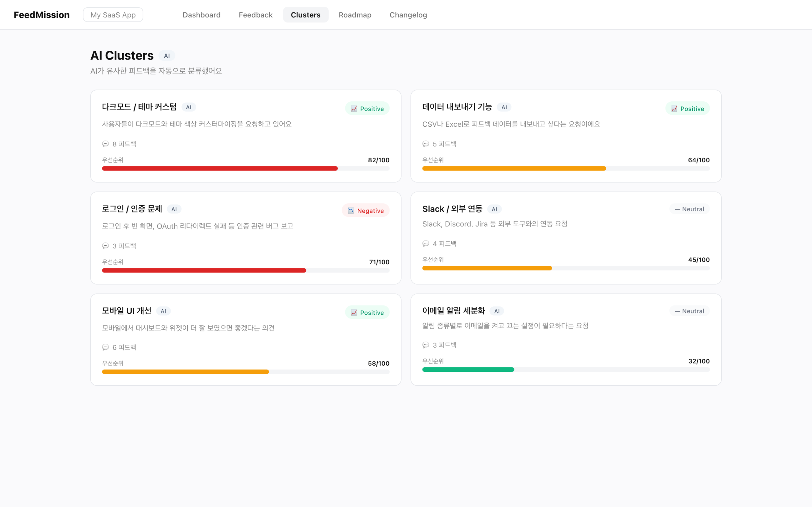Screen dimensions: 812x507
Task: Click the speech bubble icon on 이메일 알림 세분화 card
Action: tap(426, 345)
